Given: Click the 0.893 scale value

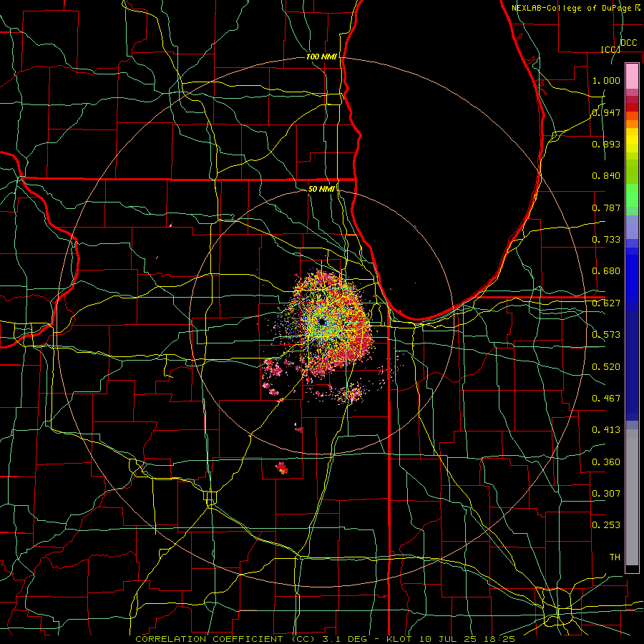Looking at the screenshot, I should coord(606,144).
